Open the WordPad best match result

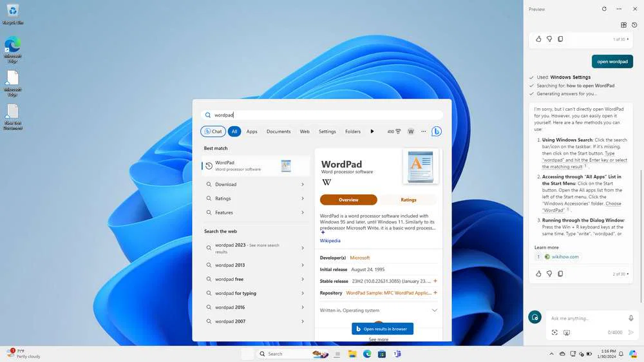pos(256,166)
